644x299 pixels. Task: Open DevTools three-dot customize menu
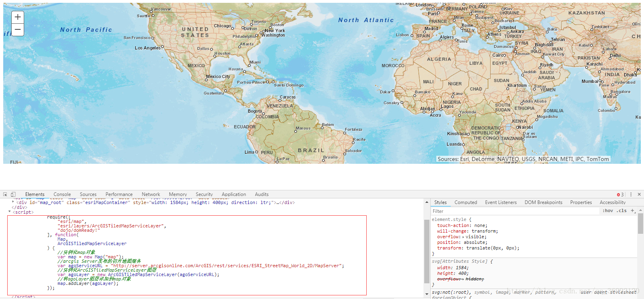pyautogui.click(x=631, y=194)
